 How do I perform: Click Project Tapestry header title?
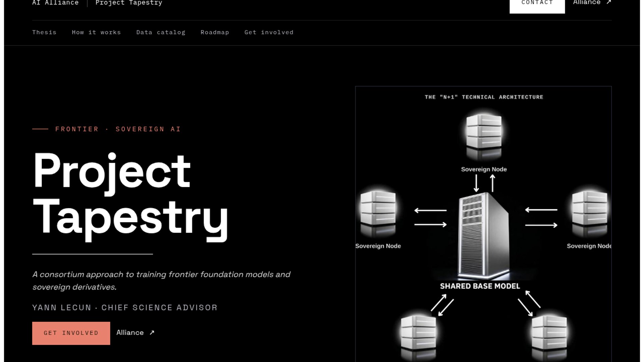129,3
